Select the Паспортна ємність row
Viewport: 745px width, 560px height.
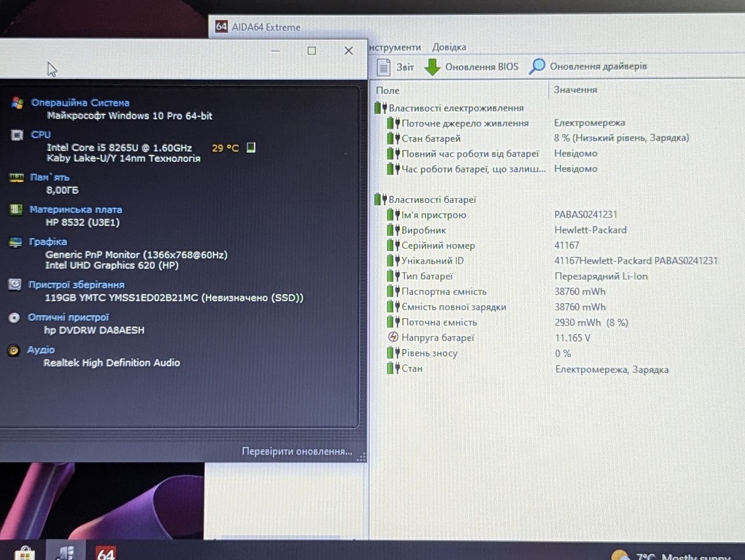(x=437, y=291)
